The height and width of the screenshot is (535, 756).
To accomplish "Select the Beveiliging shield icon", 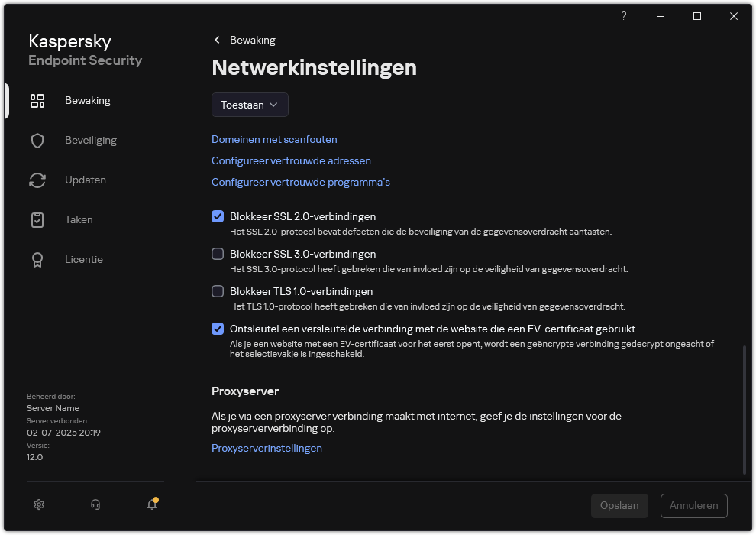I will click(x=37, y=140).
